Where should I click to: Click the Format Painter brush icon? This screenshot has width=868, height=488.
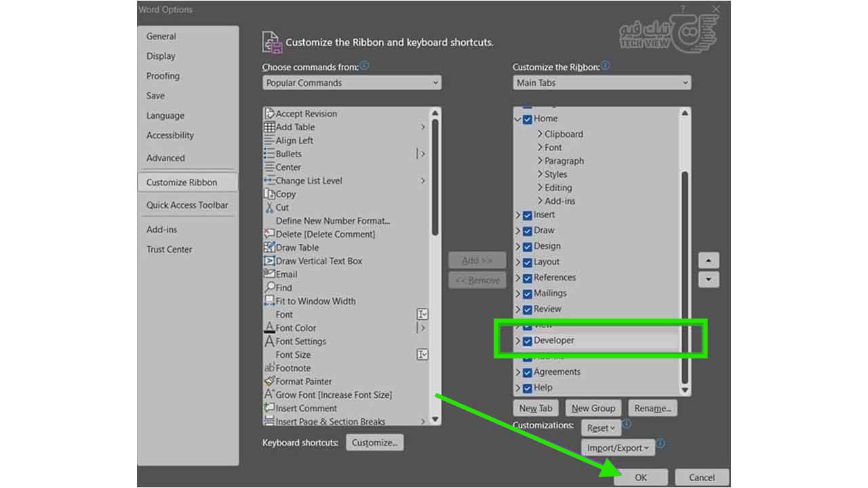click(x=269, y=382)
